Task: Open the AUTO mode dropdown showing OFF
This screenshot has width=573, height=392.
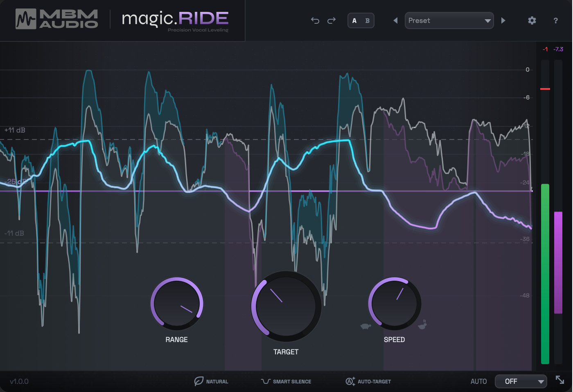Action: click(x=521, y=381)
